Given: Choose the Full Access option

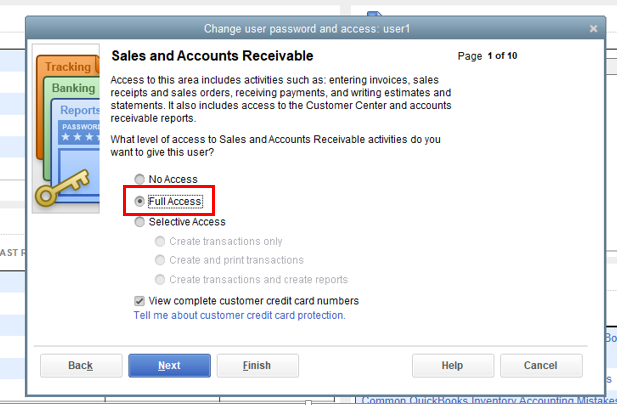Looking at the screenshot, I should [x=140, y=201].
